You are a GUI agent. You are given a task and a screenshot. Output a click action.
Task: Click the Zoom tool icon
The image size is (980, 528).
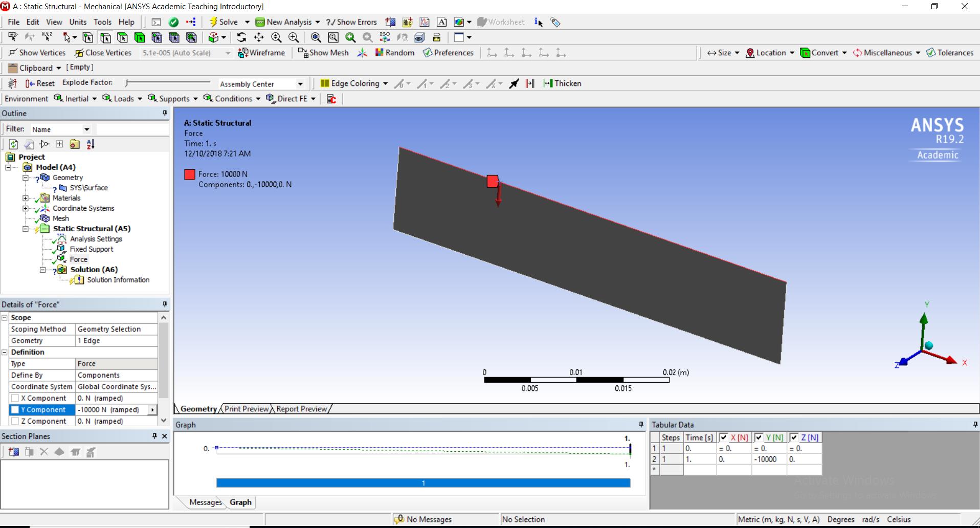click(276, 37)
